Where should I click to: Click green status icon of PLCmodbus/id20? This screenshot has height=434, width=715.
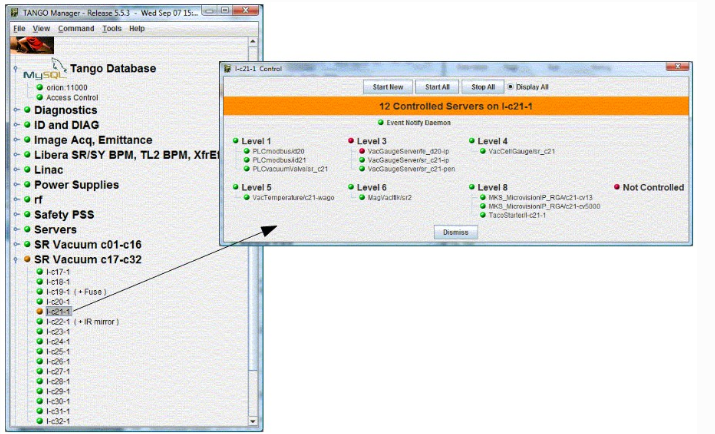click(246, 151)
